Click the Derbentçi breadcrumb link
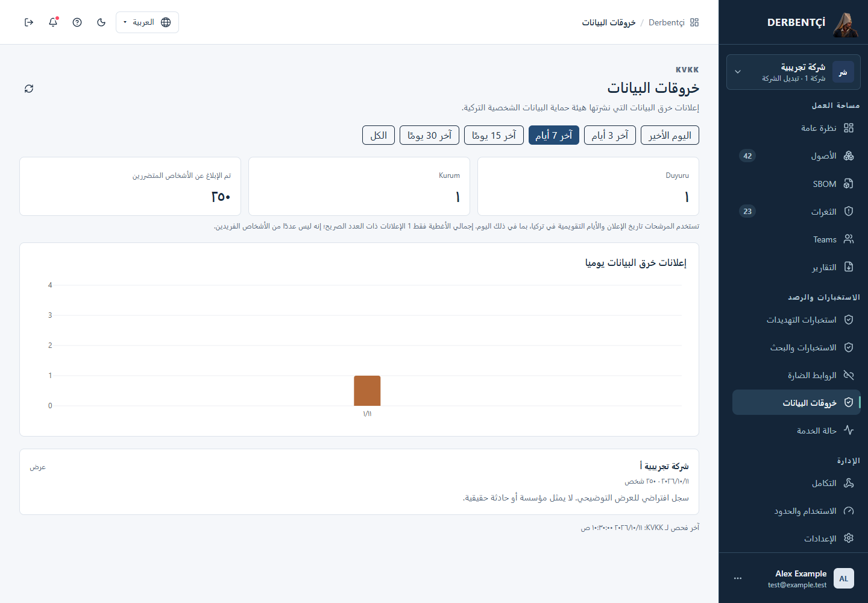Screen dimensions: 868x603 click(x=667, y=22)
